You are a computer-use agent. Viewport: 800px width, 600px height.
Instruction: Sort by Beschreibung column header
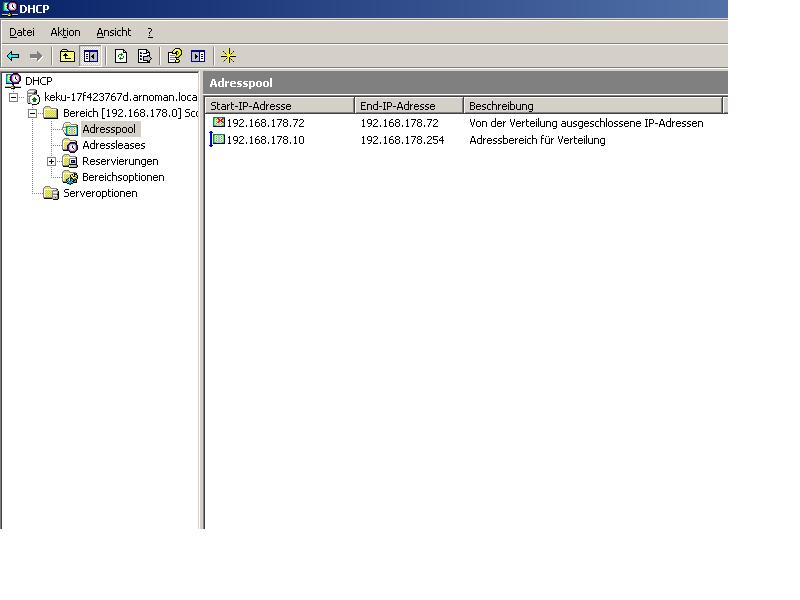point(593,106)
